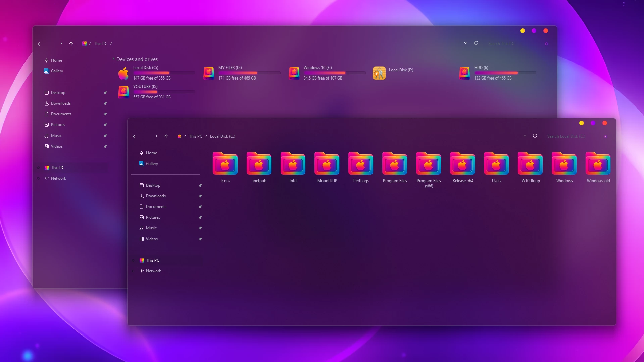The image size is (644, 362).
Task: Unpin Documents in This PC window sidebar
Action: (x=105, y=114)
